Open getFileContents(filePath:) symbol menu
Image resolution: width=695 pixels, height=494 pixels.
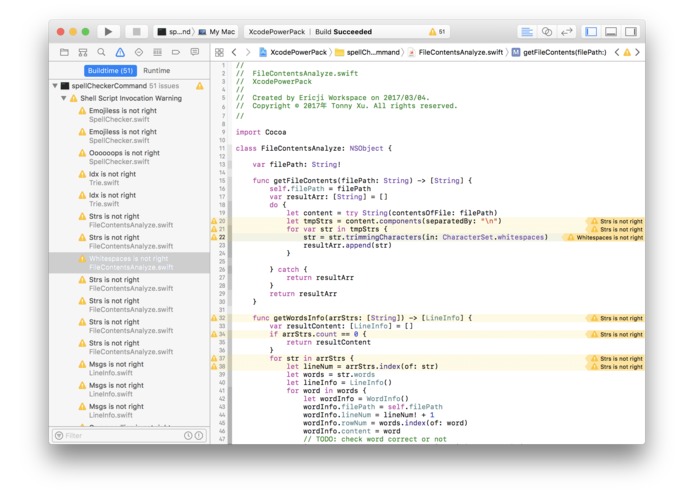(x=559, y=52)
